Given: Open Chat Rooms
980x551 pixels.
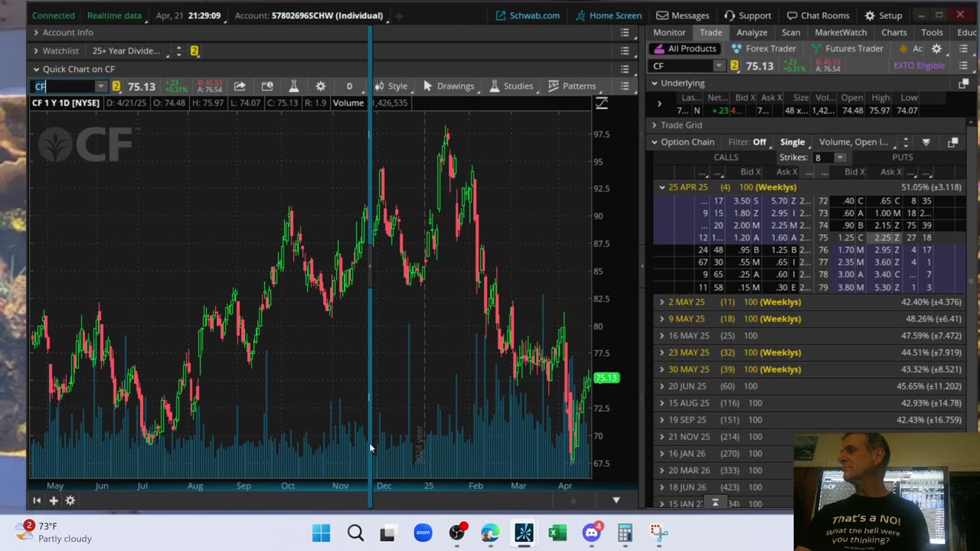Looking at the screenshot, I should (x=818, y=15).
